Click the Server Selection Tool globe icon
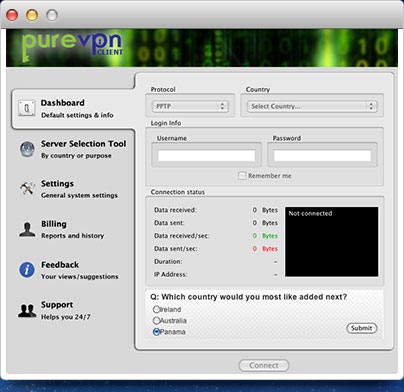Viewport: 404px width, 392px height. (x=27, y=149)
